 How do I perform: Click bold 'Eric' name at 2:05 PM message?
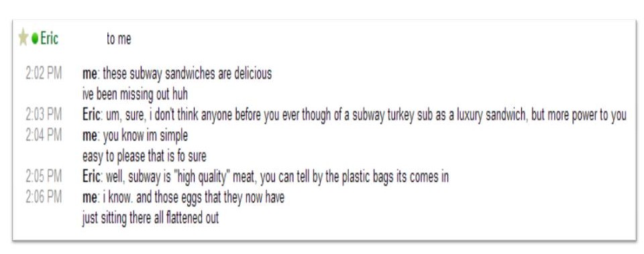pos(91,176)
